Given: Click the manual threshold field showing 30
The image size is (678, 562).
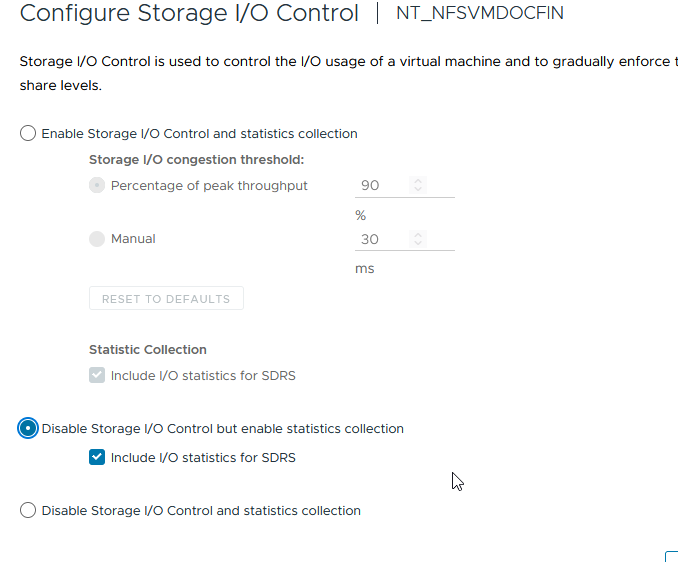Looking at the screenshot, I should pos(380,240).
